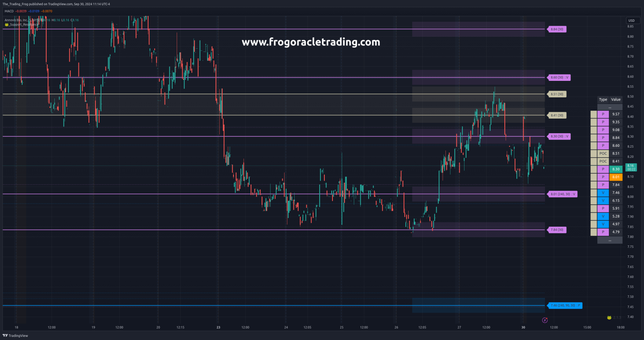
Task: Click the 18:00 time axis label
Action: pos(621,328)
